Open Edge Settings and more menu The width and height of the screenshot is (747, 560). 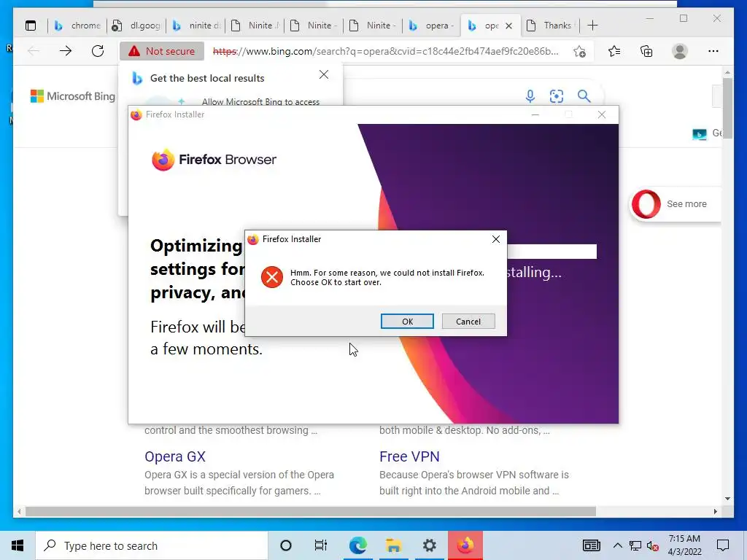[713, 51]
